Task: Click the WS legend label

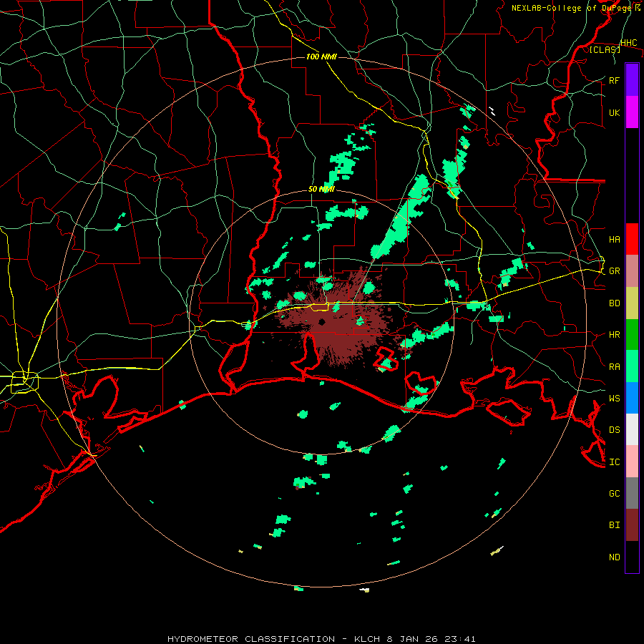Action: tap(614, 399)
